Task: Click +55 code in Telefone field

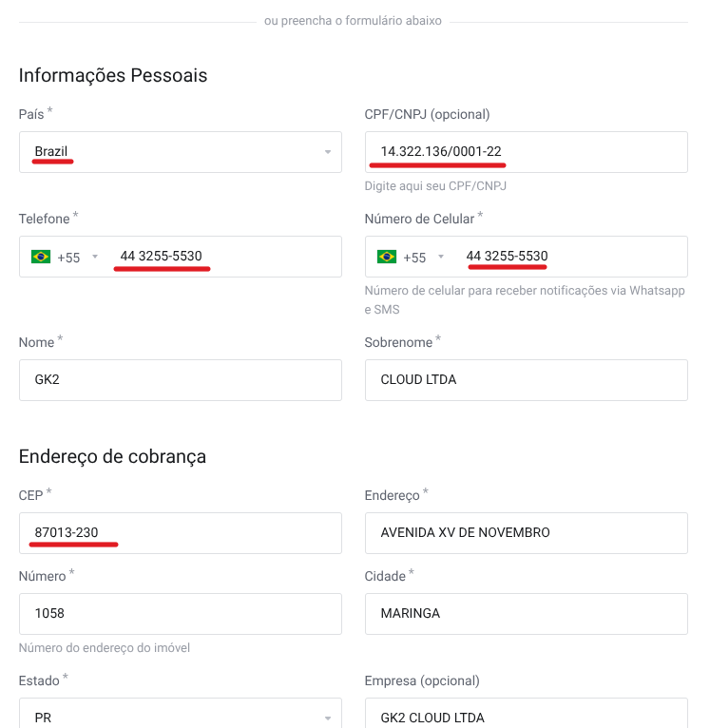Action: coord(68,258)
